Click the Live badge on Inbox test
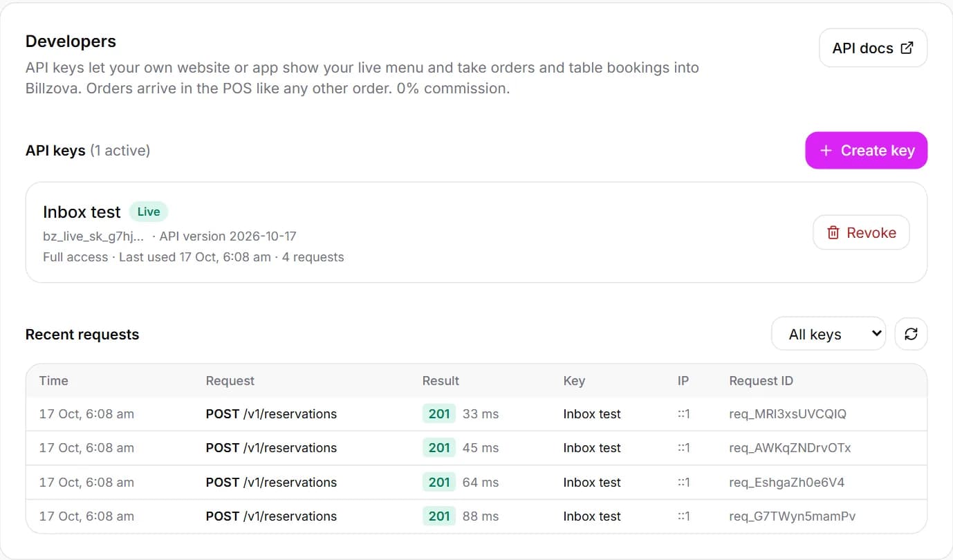The width and height of the screenshot is (953, 560). (x=149, y=212)
